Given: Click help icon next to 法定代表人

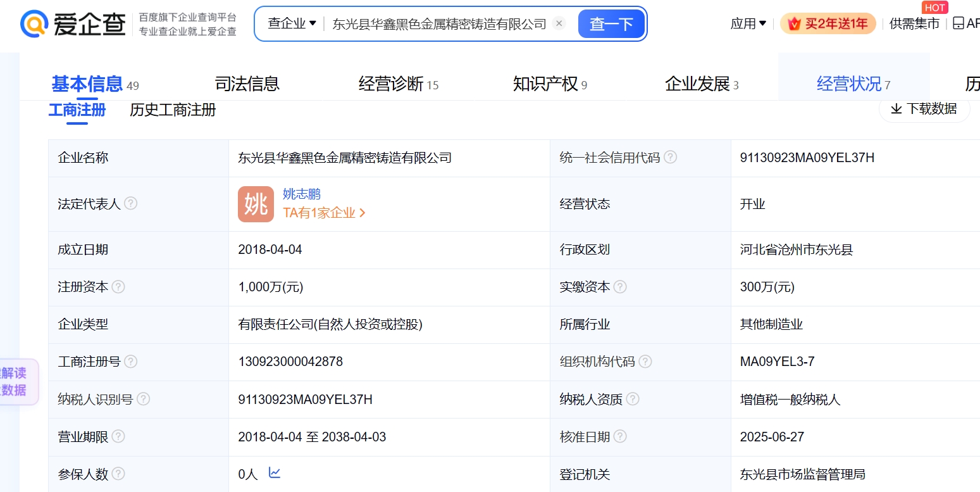Looking at the screenshot, I should 130,203.
